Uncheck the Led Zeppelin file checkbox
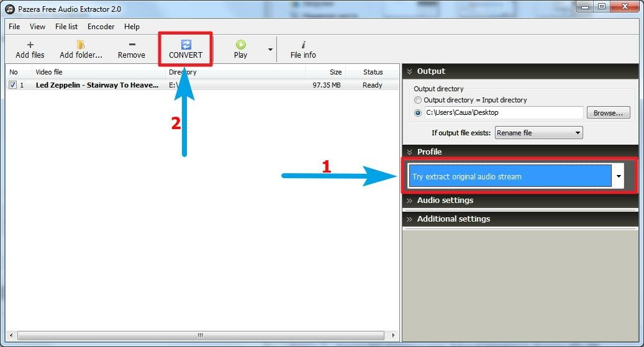This screenshot has width=644, height=347. click(13, 85)
